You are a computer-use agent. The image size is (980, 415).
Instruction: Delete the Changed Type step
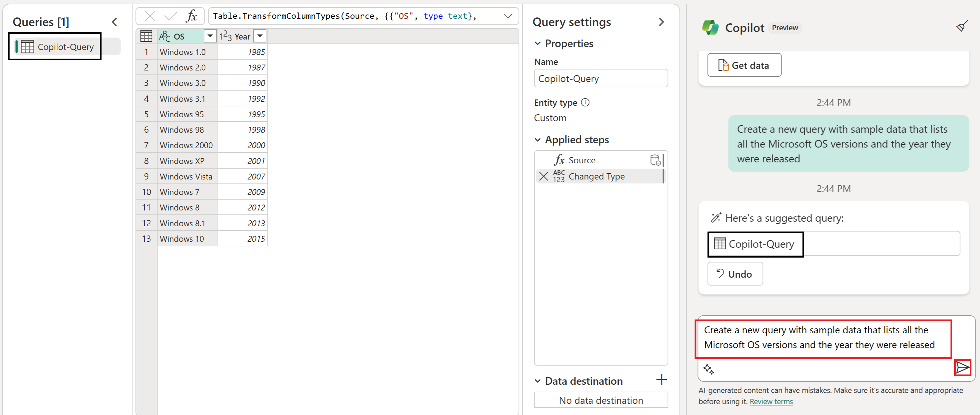pyautogui.click(x=544, y=176)
